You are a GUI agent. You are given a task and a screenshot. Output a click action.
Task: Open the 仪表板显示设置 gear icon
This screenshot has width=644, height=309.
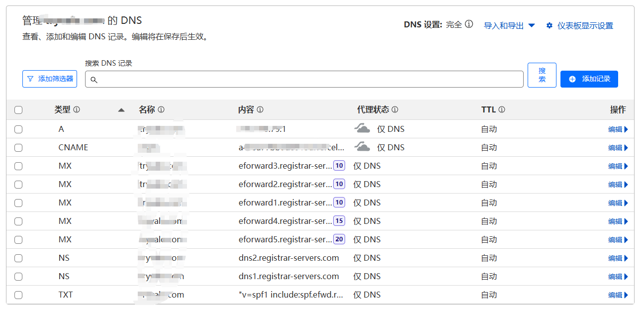tap(550, 25)
